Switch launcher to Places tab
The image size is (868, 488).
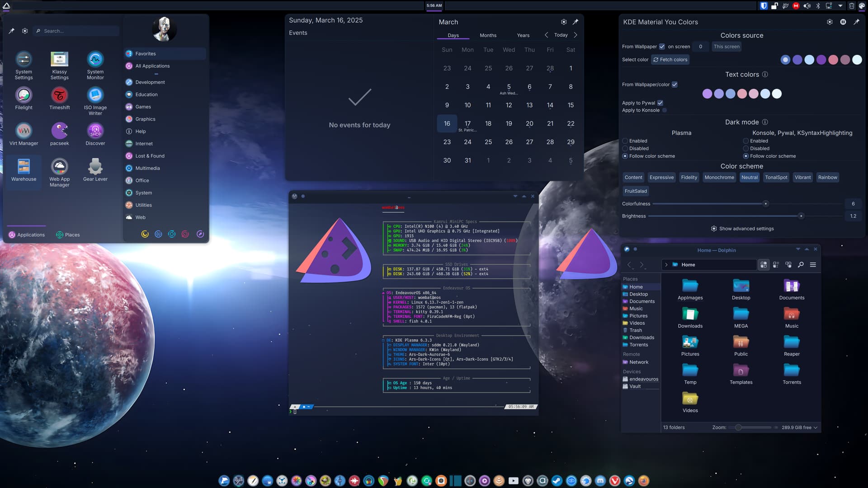[68, 235]
